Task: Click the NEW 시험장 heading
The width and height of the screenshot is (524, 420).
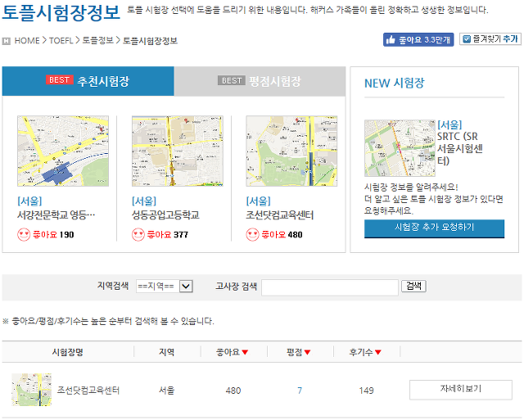Action: click(395, 84)
